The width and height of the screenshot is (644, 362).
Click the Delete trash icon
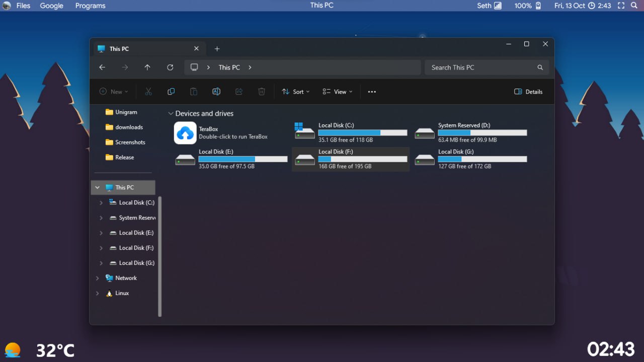pos(262,92)
